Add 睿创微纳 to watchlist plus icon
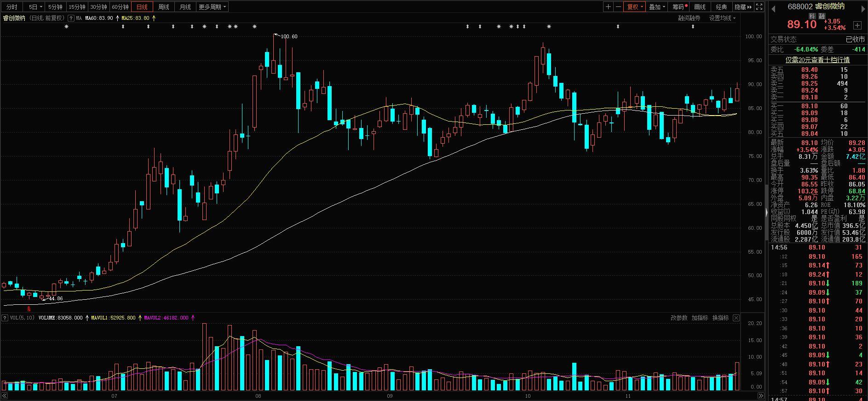This screenshot has width=868, height=401. point(857,25)
